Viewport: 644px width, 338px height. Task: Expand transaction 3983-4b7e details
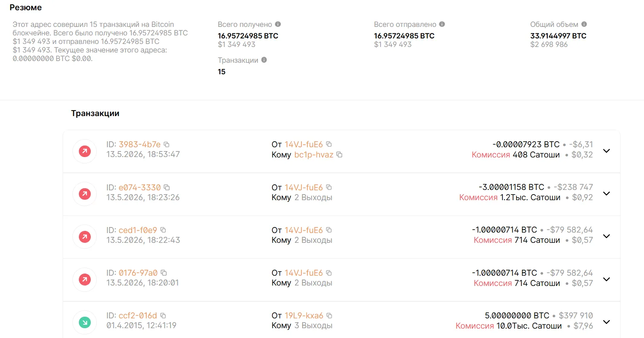(x=606, y=151)
